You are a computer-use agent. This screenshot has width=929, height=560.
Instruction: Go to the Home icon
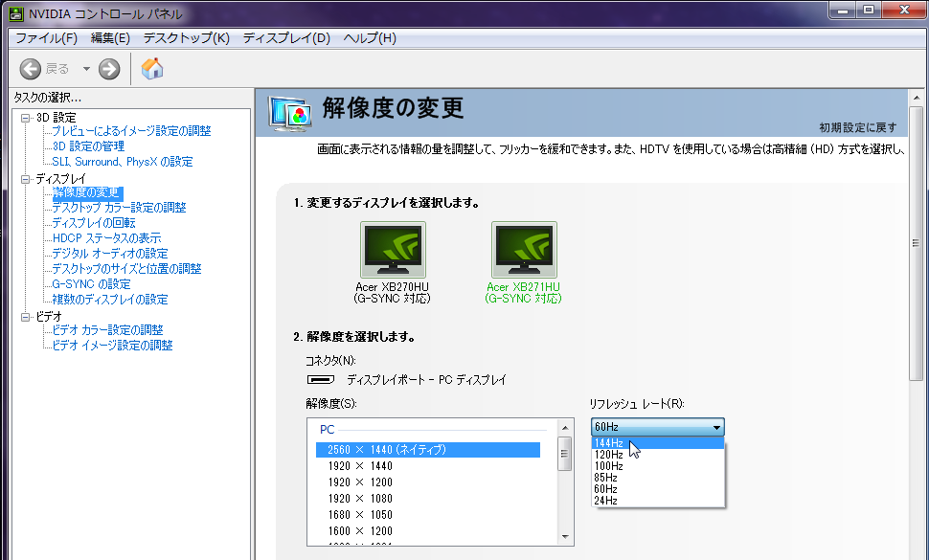click(152, 69)
